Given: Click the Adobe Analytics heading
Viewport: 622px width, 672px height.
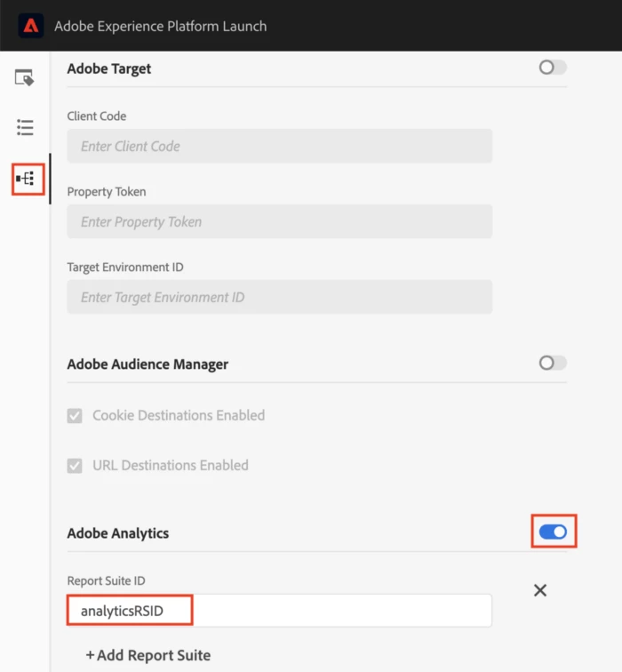Looking at the screenshot, I should click(118, 533).
